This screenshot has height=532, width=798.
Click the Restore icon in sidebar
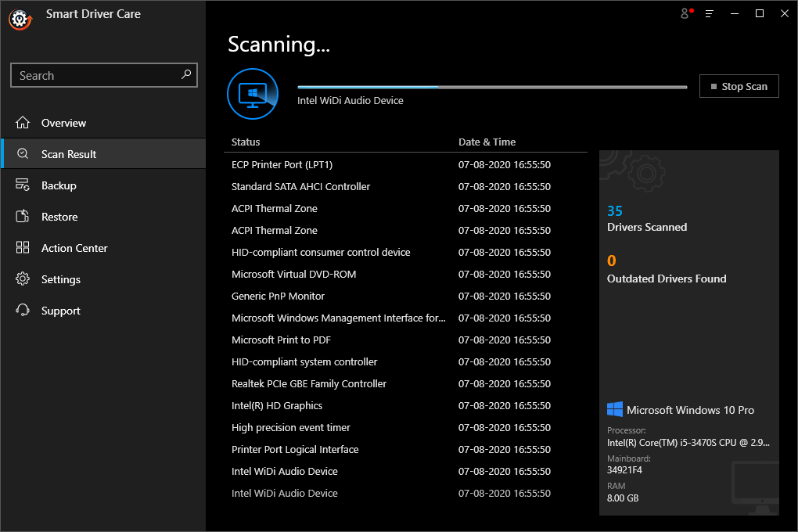[x=23, y=217]
